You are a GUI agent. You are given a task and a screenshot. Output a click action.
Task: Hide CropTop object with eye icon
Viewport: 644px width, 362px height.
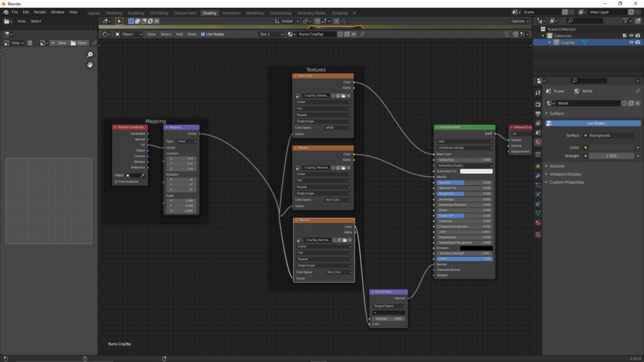631,42
